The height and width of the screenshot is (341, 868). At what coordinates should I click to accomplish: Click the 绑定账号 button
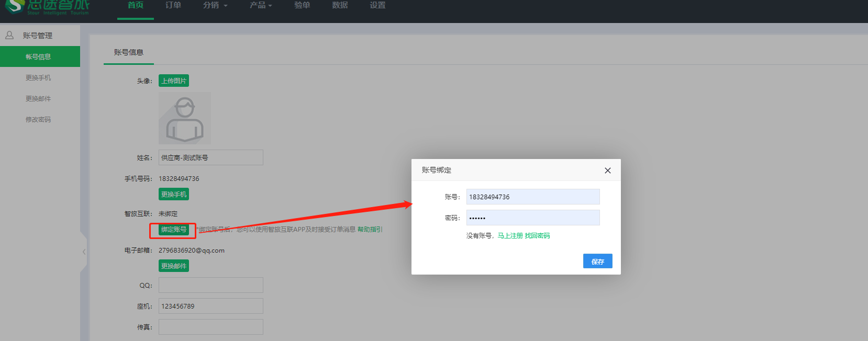[x=173, y=230]
